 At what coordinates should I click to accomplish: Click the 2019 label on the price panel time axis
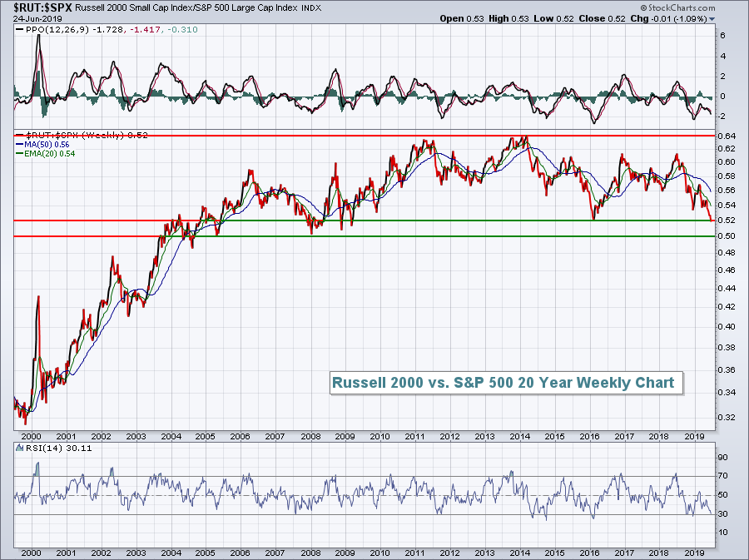pyautogui.click(x=695, y=436)
